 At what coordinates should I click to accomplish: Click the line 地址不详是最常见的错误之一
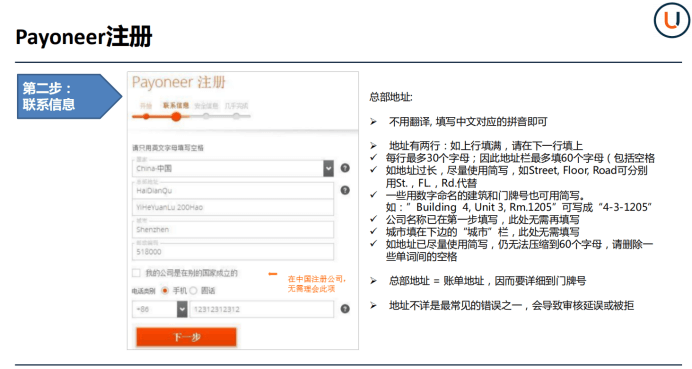[511, 305]
